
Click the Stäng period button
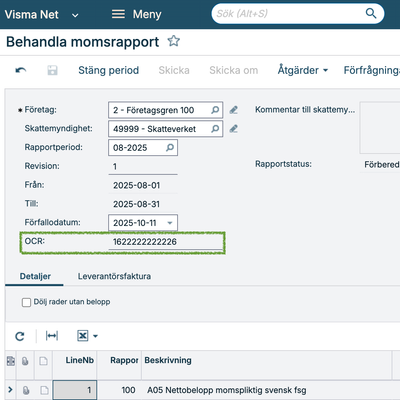pyautogui.click(x=109, y=70)
